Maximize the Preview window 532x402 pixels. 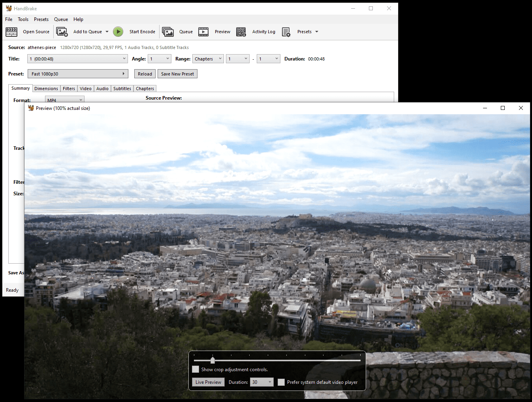click(x=503, y=108)
